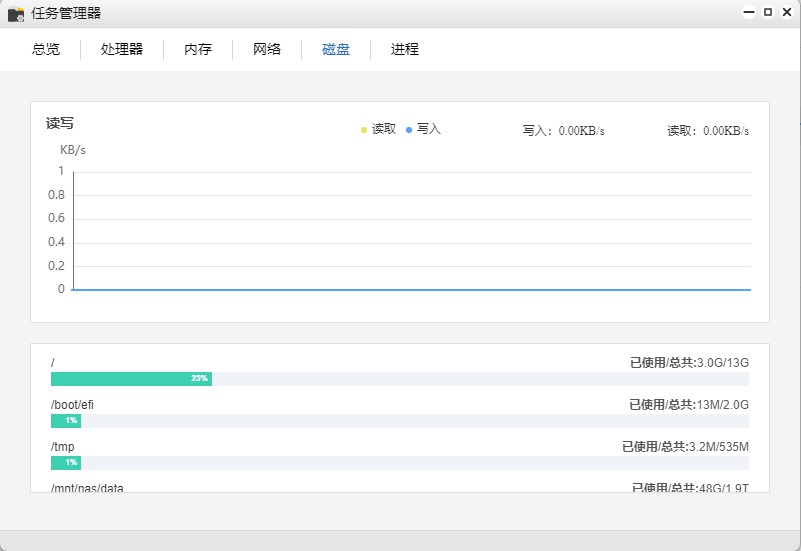This screenshot has width=801, height=551.
Task: Click the 读取 0.00KB/s speed readout
Action: click(x=708, y=131)
